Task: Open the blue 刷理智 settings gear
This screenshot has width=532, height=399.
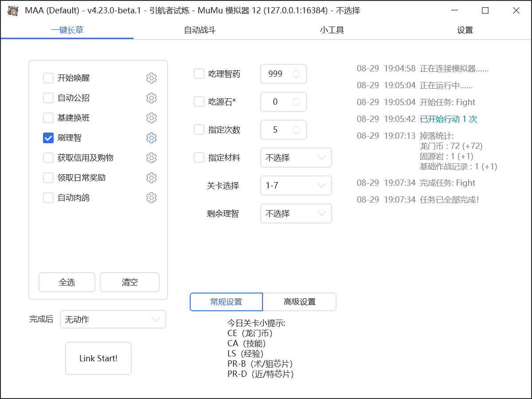Action: [151, 137]
